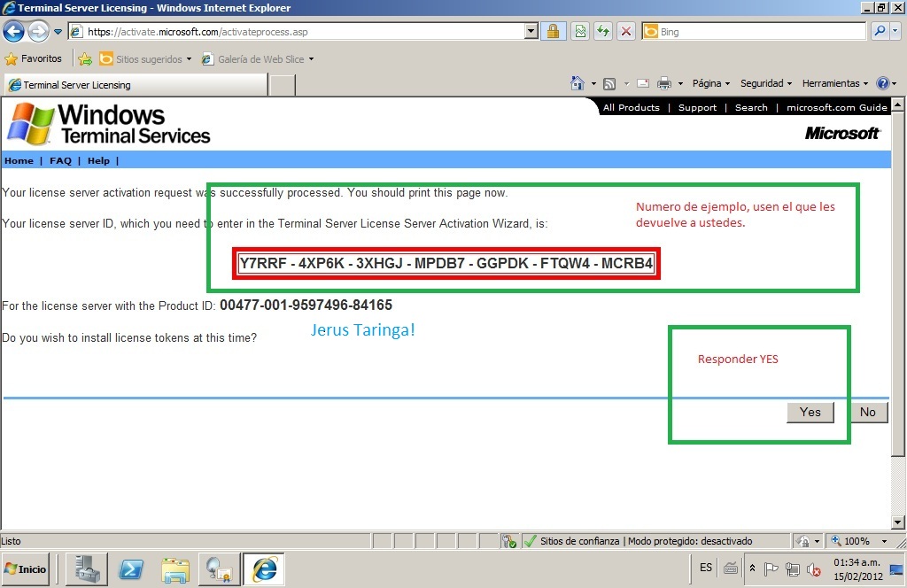Click the Print icon
This screenshot has width=907, height=588.
coord(664,84)
